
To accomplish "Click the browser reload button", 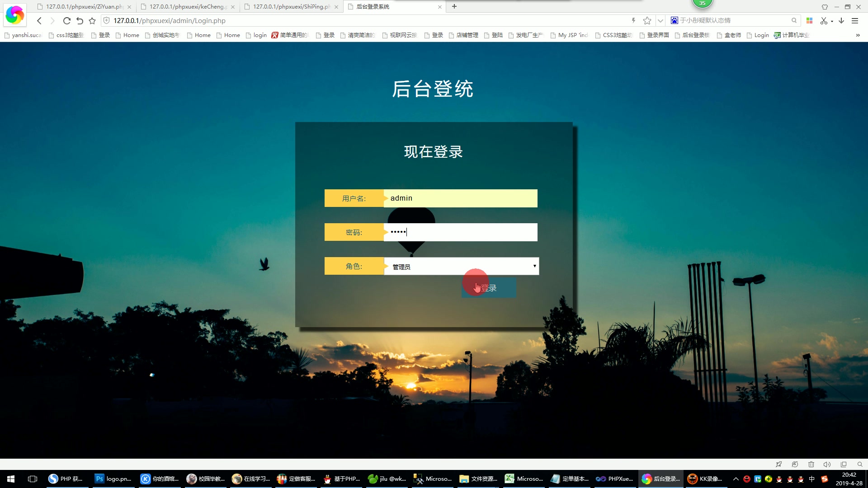I will point(66,21).
